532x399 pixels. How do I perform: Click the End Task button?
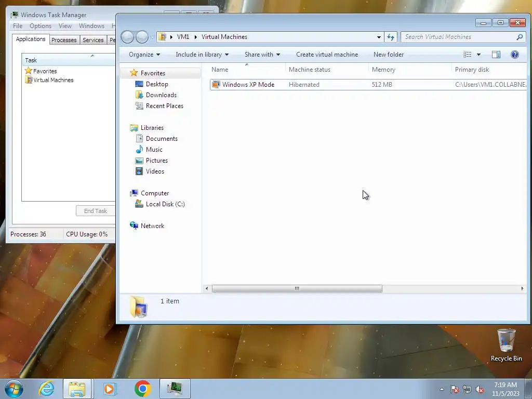[96, 211]
